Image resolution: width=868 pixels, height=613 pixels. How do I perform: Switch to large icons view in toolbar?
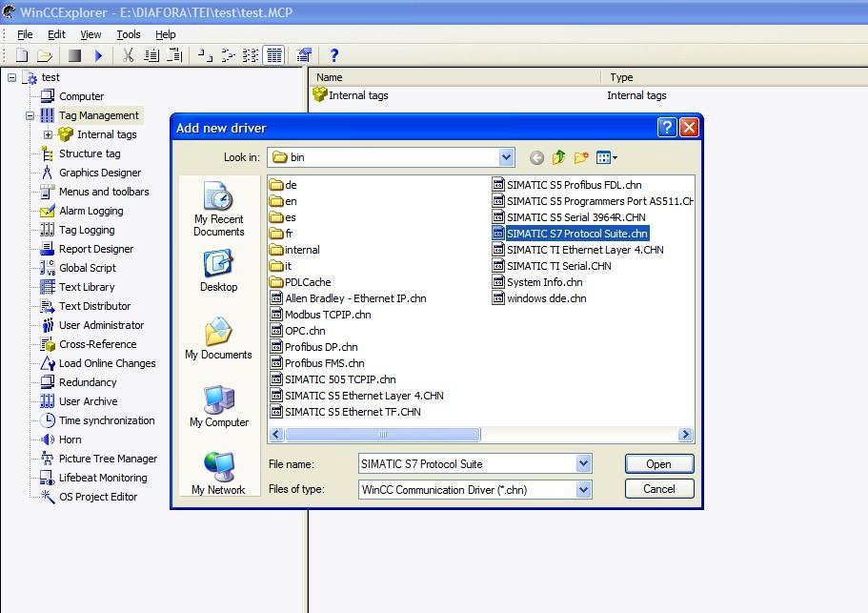tap(205, 55)
